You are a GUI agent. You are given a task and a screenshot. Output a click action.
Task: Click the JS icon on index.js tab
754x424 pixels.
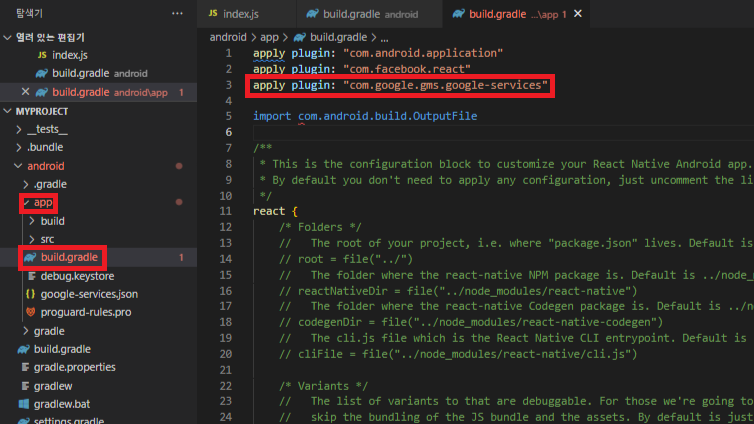point(213,13)
